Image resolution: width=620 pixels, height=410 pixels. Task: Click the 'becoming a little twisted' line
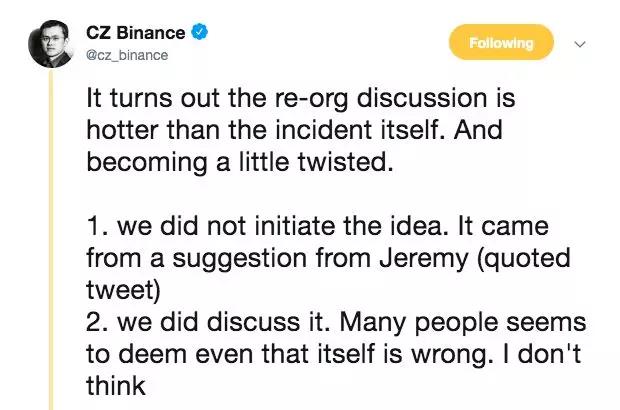(240, 162)
